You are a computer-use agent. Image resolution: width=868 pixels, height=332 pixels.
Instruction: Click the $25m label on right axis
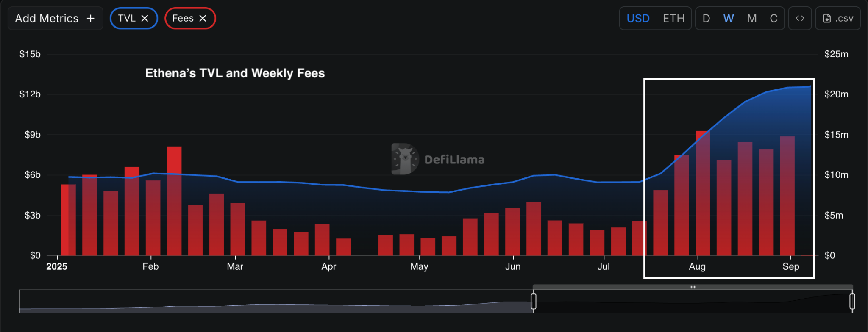coord(836,54)
